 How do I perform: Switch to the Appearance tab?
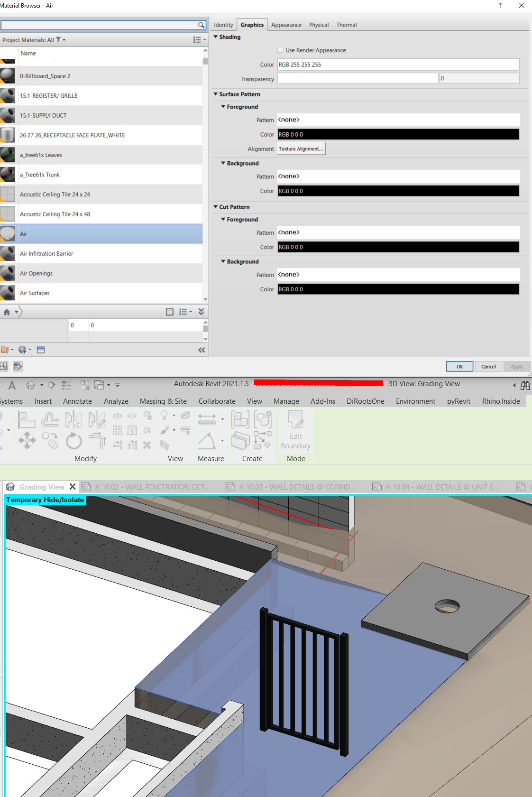click(286, 25)
